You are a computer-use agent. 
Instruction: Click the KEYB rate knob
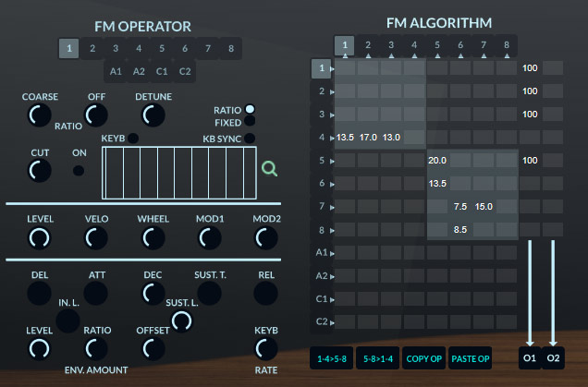(x=265, y=348)
